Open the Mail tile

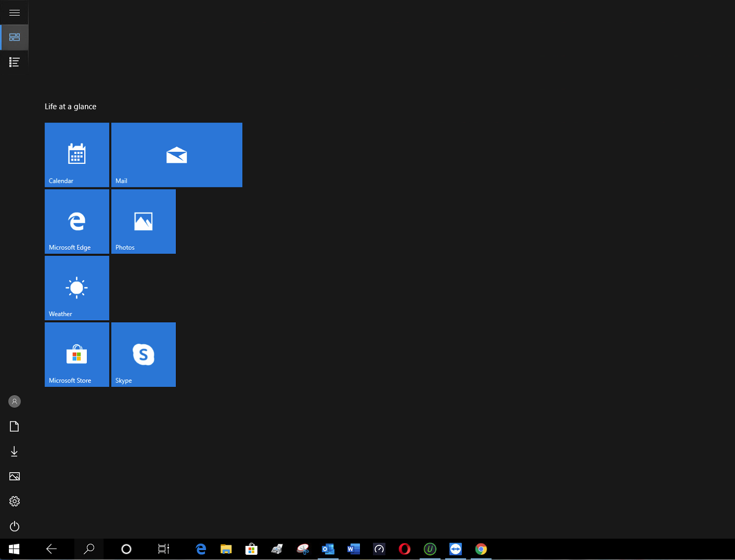(x=176, y=154)
